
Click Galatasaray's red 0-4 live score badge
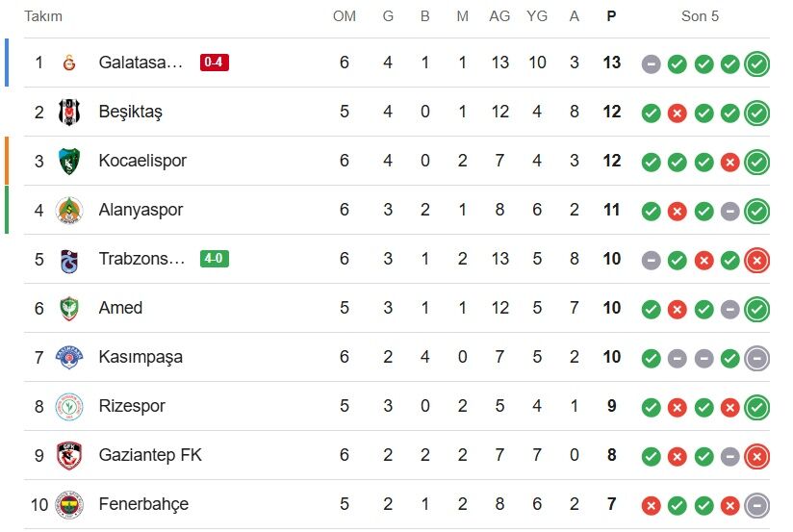coord(215,63)
